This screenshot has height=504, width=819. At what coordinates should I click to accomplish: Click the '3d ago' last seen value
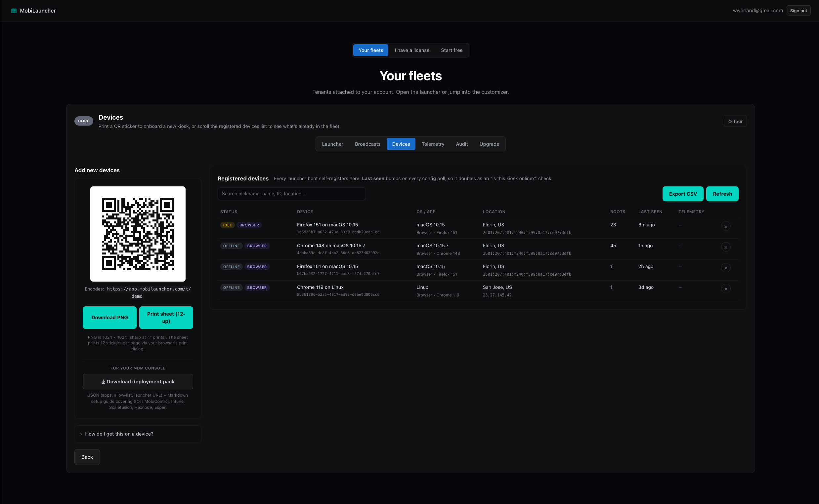646,287
